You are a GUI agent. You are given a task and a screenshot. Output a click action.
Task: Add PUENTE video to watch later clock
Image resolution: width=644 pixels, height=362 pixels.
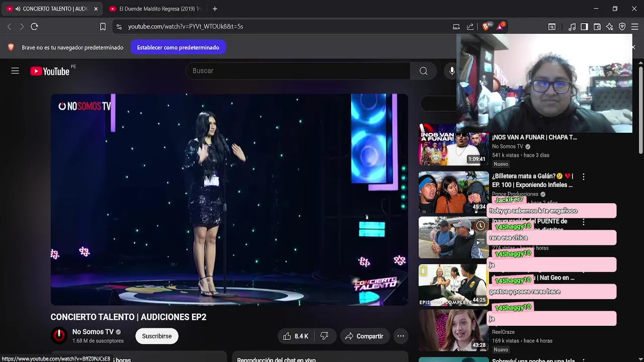tap(480, 226)
